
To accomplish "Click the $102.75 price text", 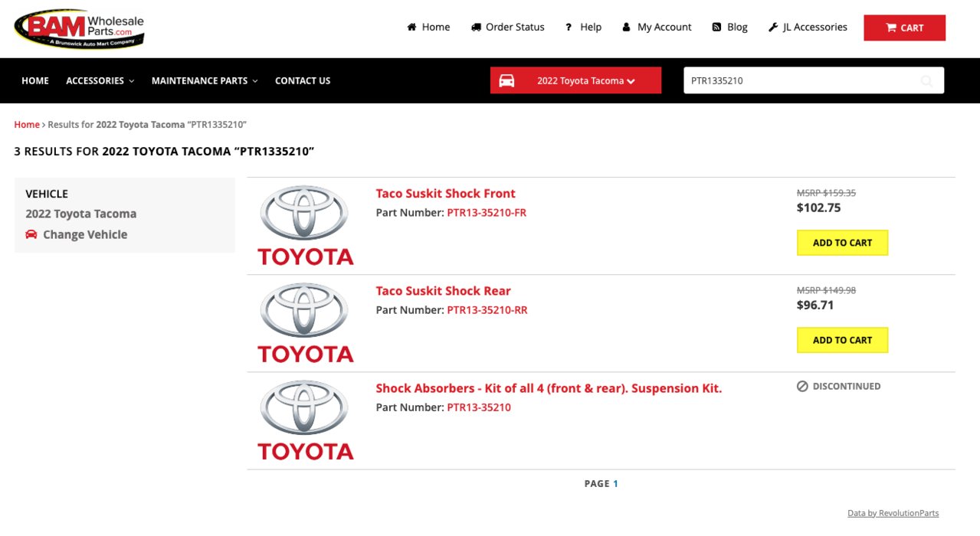I will [818, 208].
